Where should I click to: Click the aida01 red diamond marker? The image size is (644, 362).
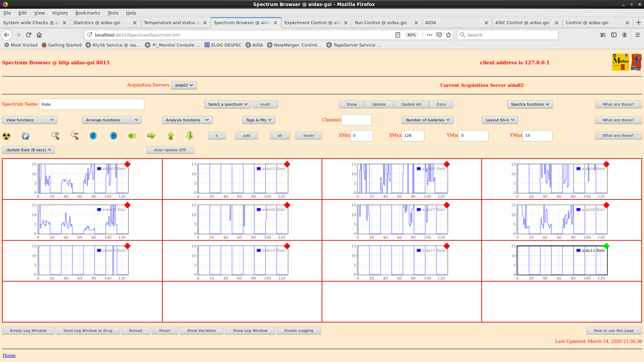[127, 164]
